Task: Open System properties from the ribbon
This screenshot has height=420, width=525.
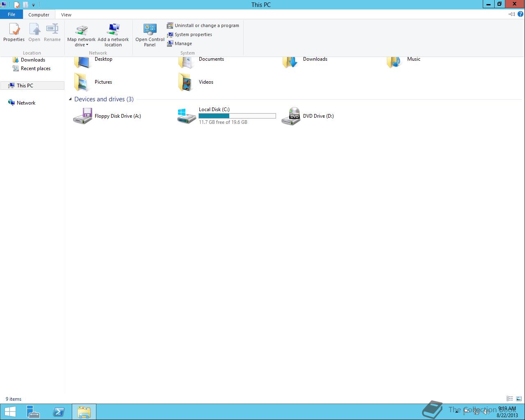Action: coord(189,34)
